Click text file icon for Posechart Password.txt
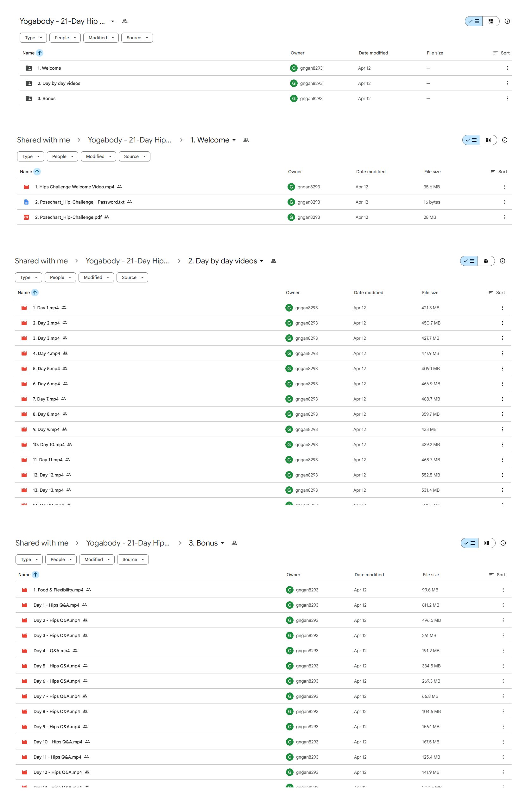 (x=26, y=202)
